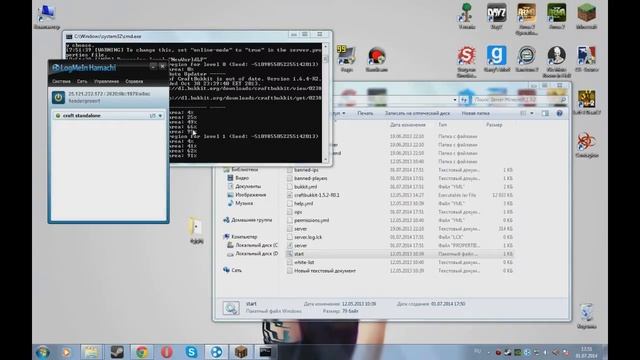Viewport: 640px width, 360px height.
Task: Open the red biohazard desktop shortcut
Action: click(587, 145)
